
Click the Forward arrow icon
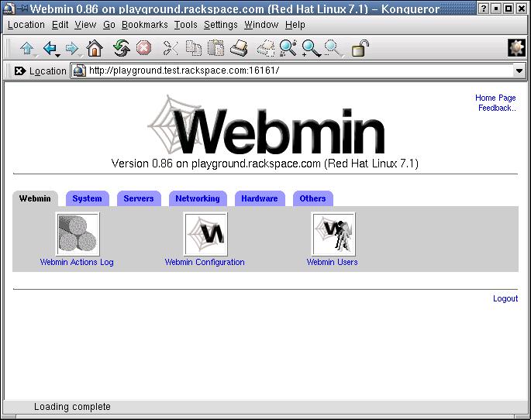pyautogui.click(x=72, y=48)
